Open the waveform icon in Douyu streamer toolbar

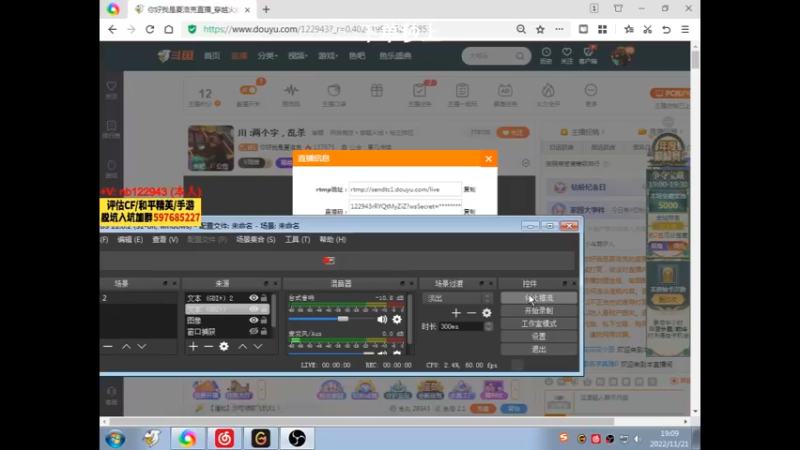tap(291, 91)
